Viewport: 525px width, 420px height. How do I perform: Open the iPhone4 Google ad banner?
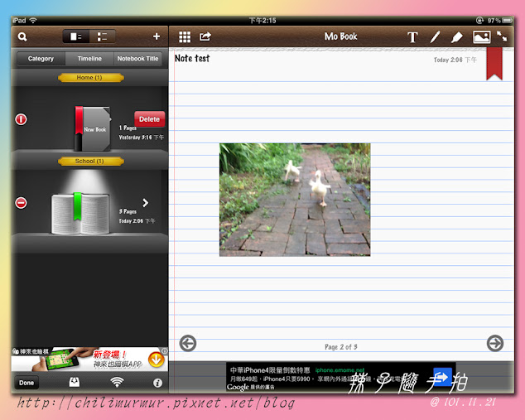(341, 376)
